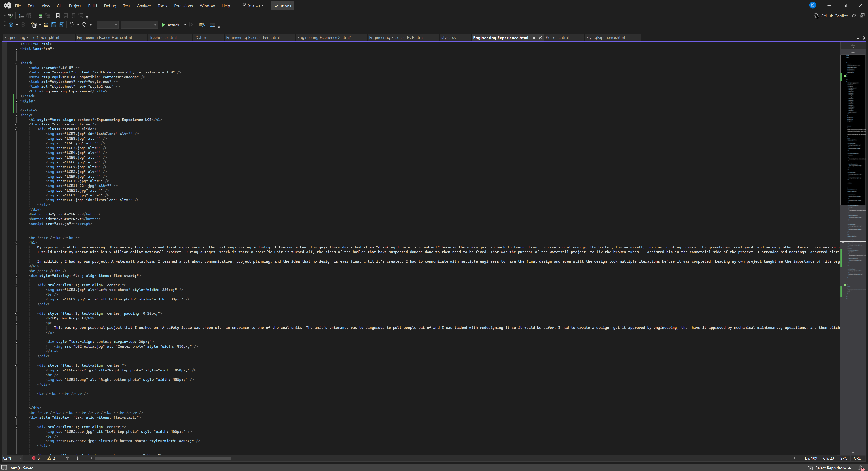Image resolution: width=868 pixels, height=471 pixels.
Task: Click the Navigate Backward arrow icon
Action: point(11,25)
